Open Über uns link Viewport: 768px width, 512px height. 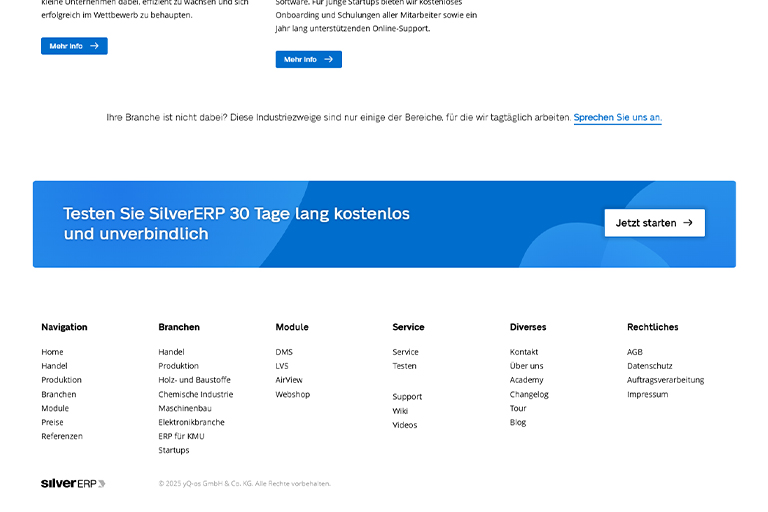tap(527, 366)
